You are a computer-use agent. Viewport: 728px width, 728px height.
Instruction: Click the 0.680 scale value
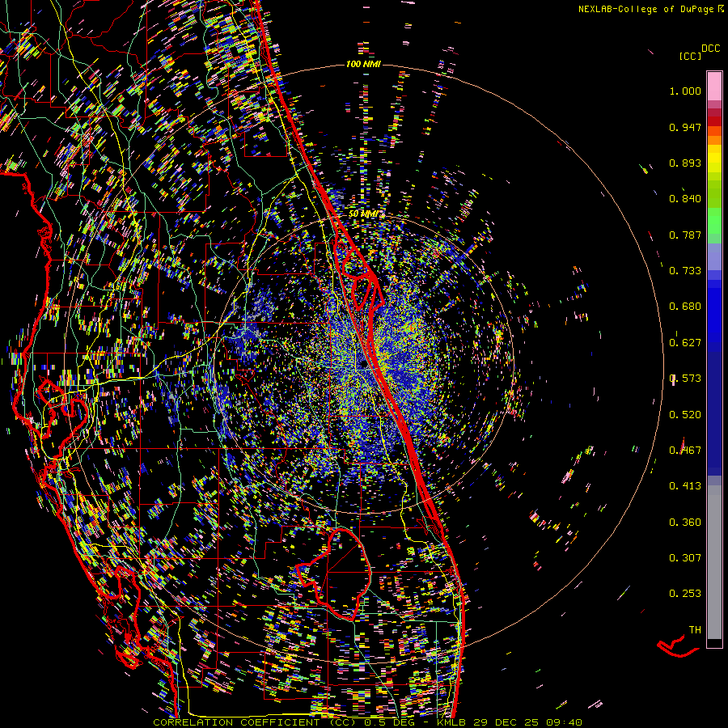[x=685, y=307]
